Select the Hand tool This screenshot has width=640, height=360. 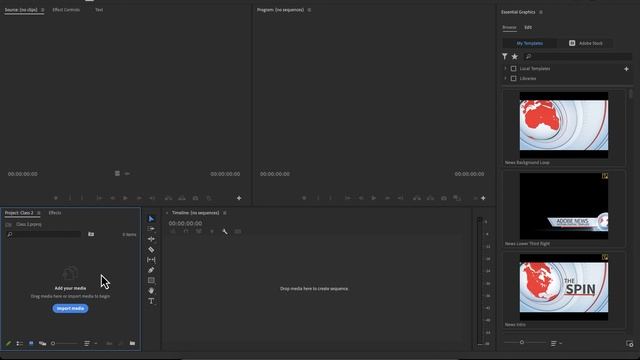(151, 291)
